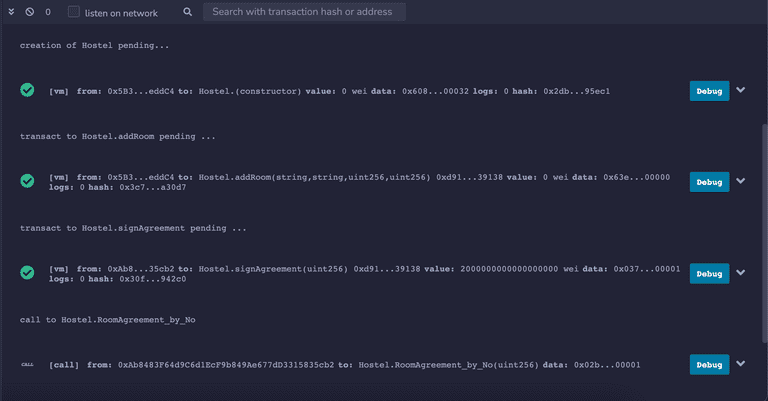768x401 pixels.
Task: Debug the addRoom transaction
Action: [x=709, y=182]
